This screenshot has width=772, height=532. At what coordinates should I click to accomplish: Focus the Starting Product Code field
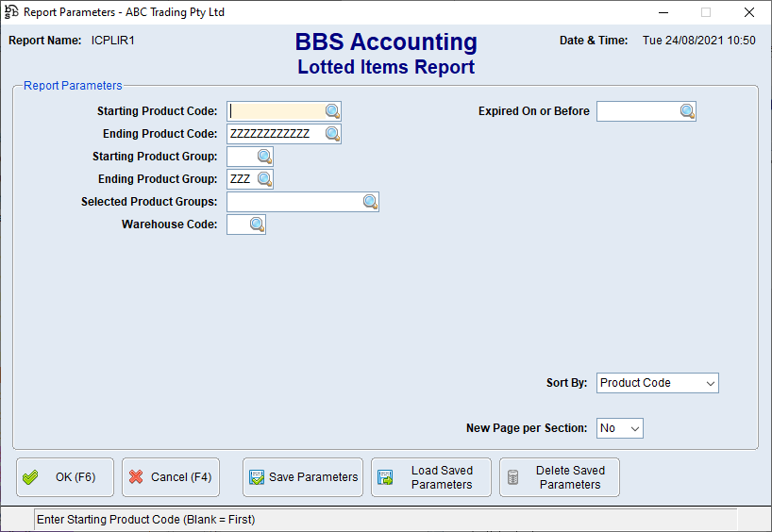click(x=276, y=111)
